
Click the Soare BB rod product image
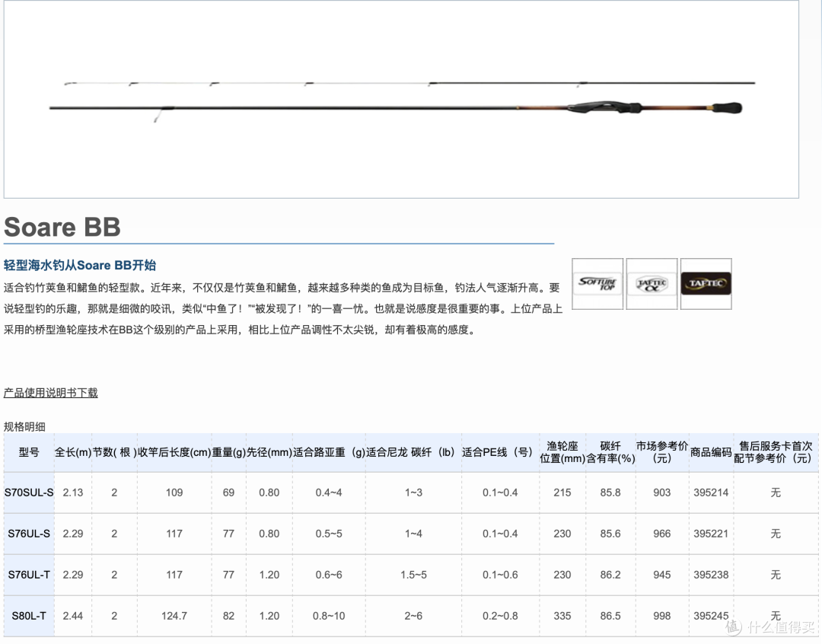click(402, 99)
